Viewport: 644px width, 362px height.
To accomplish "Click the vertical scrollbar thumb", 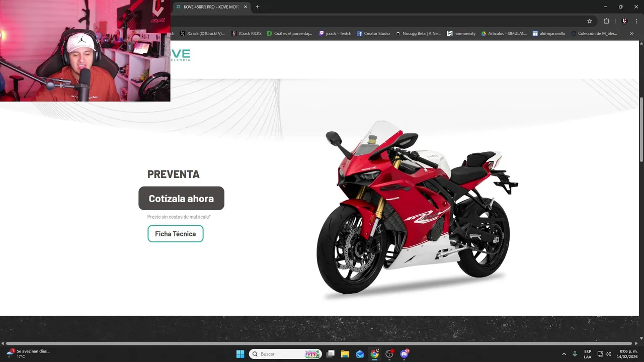I will [641, 130].
